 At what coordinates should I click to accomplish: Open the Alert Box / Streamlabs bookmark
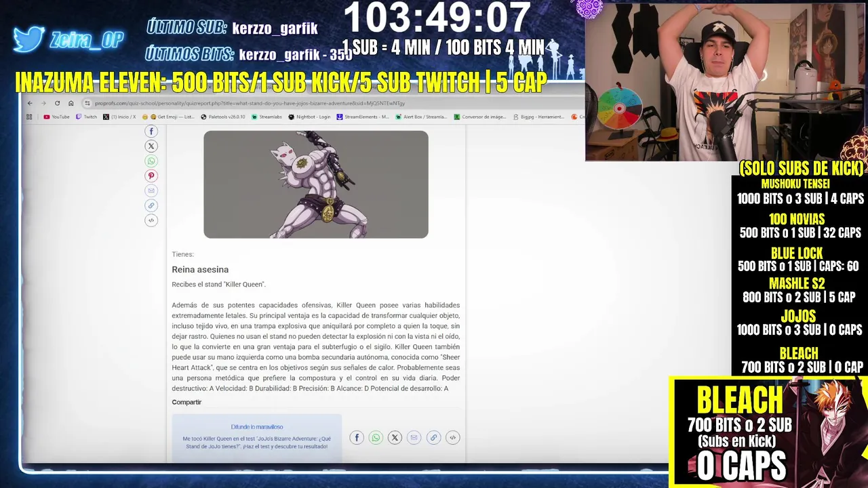coord(421,117)
